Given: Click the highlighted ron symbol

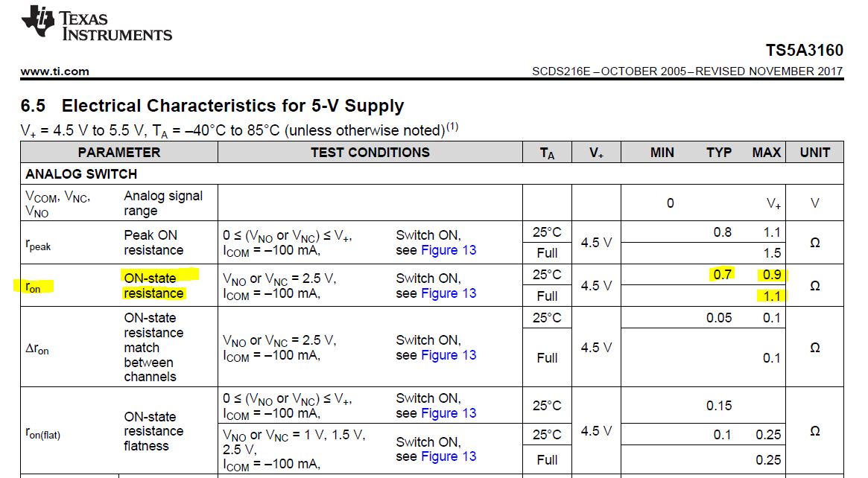Looking at the screenshot, I should pos(34,287).
